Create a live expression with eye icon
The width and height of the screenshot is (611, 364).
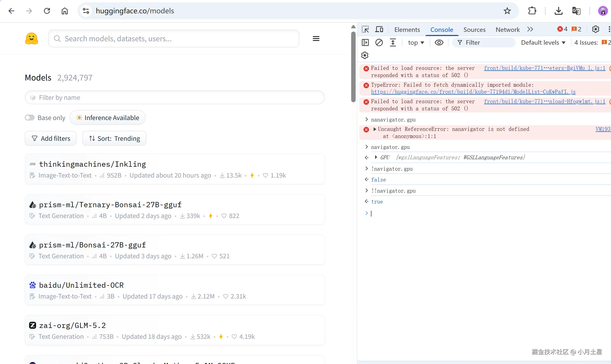(x=439, y=42)
